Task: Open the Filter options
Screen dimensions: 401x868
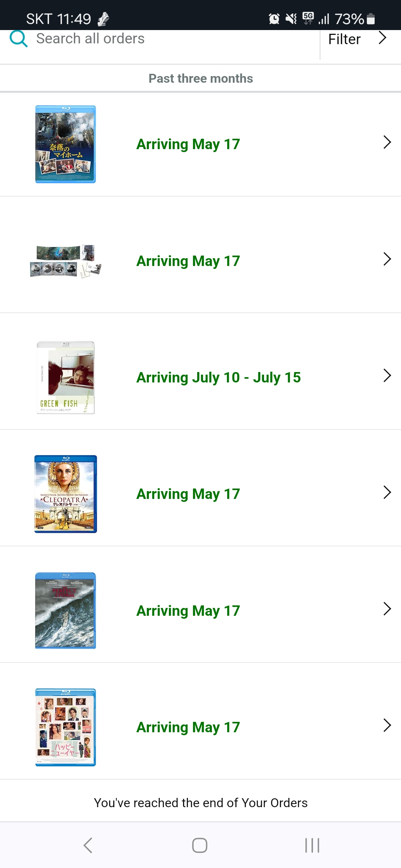Action: coord(344,39)
